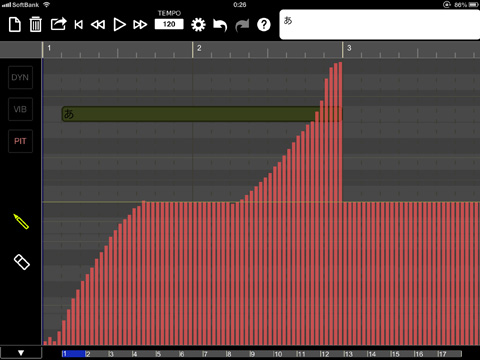Jump to section 11 in bottom navigator
This screenshot has height=360, width=480.
[x=309, y=354]
